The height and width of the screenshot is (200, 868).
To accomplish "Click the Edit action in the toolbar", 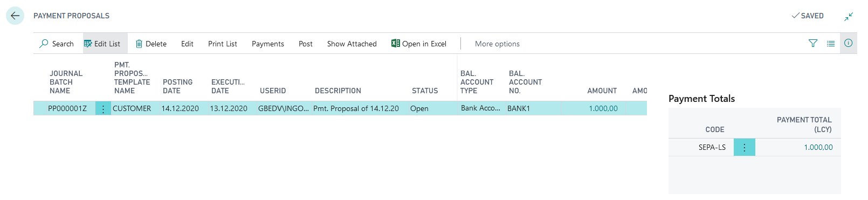I will pyautogui.click(x=187, y=44).
